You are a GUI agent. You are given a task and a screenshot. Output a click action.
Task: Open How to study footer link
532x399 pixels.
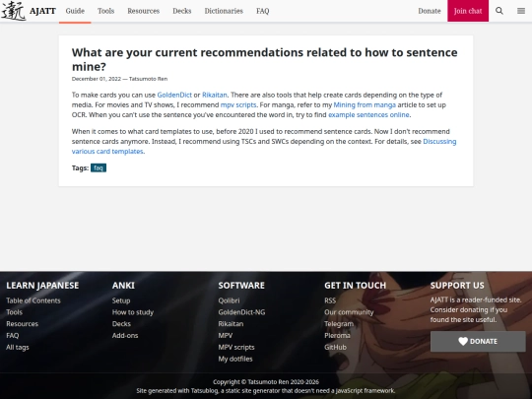point(133,312)
